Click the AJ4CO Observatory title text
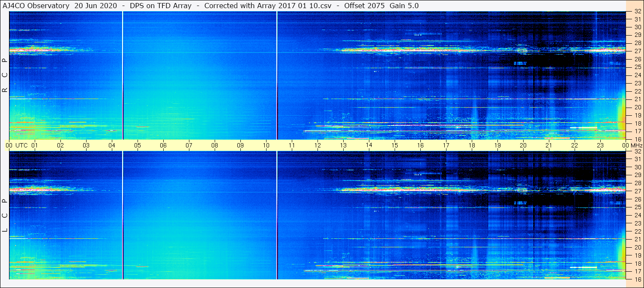This screenshot has width=644, height=288. pos(36,6)
